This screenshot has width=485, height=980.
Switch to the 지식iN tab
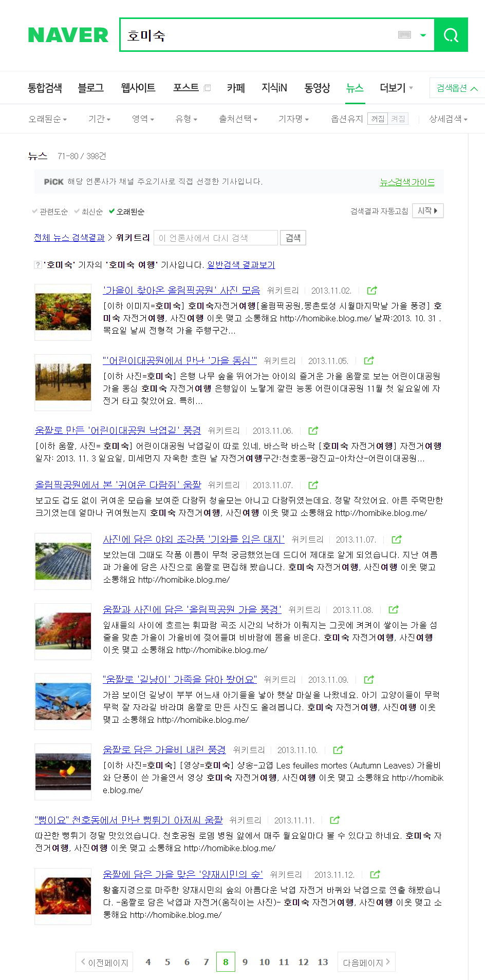coord(274,88)
